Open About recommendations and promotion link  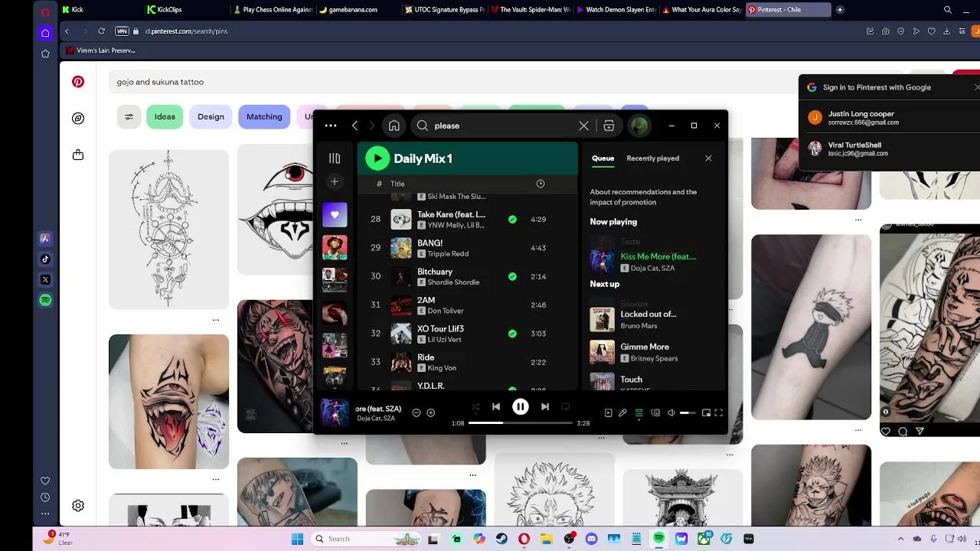[643, 197]
